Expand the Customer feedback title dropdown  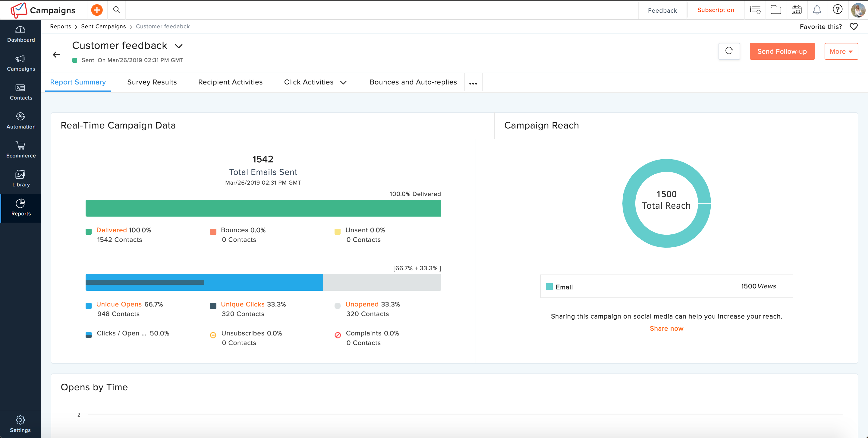coord(179,46)
